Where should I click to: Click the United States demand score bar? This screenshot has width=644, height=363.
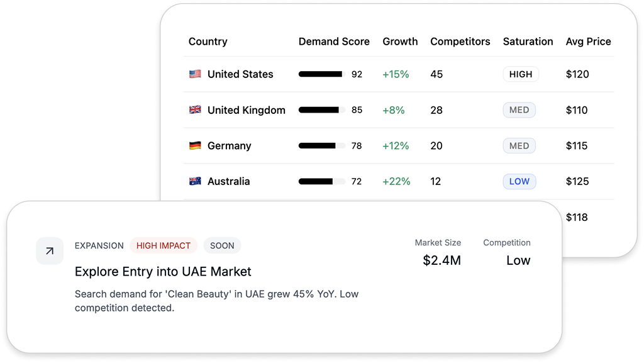tap(322, 74)
